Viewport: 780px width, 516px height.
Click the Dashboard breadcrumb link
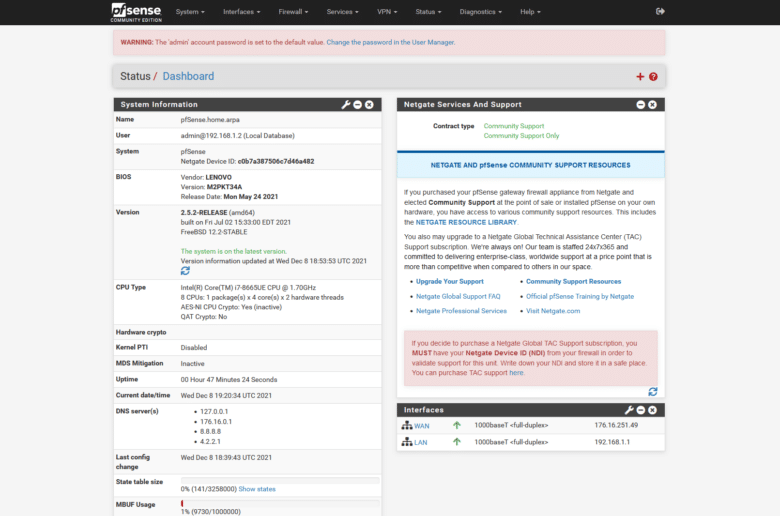tap(188, 76)
